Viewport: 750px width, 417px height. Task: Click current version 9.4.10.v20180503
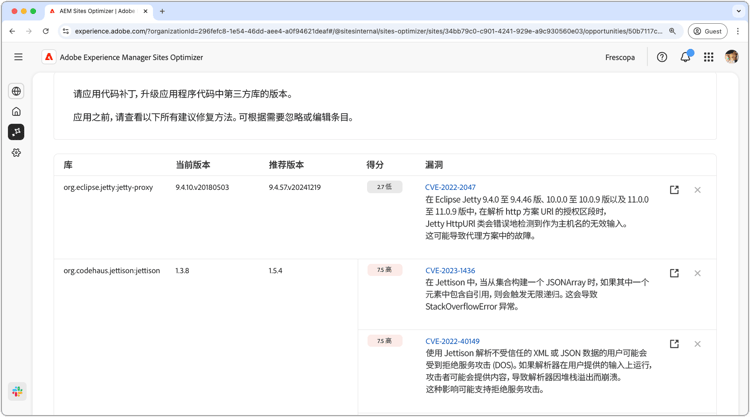(x=202, y=187)
